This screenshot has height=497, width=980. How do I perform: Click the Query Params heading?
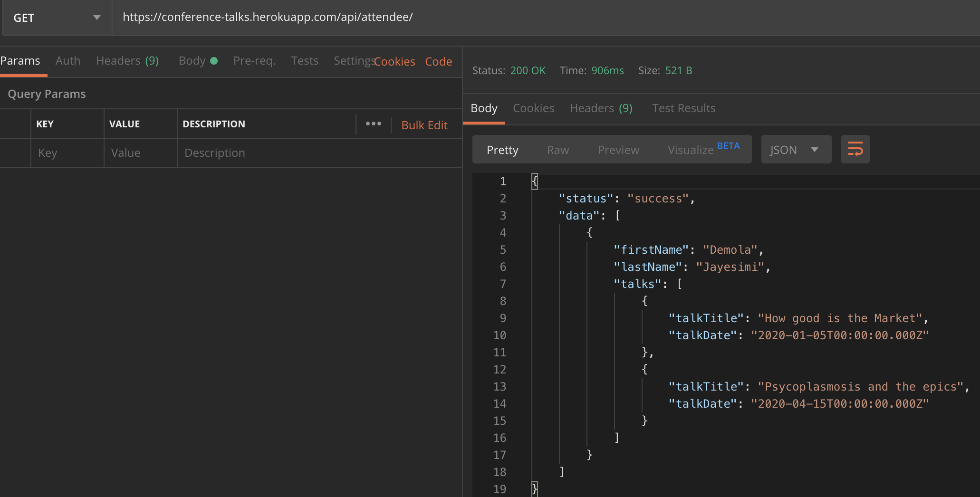[x=47, y=94]
